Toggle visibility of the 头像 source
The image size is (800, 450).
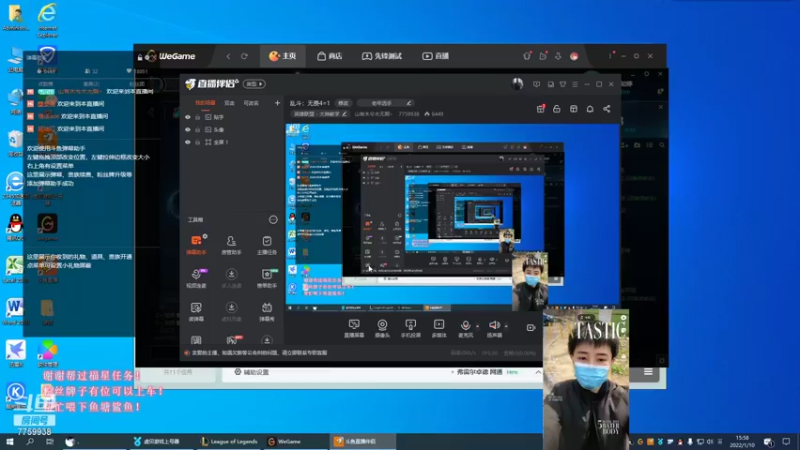click(x=188, y=130)
